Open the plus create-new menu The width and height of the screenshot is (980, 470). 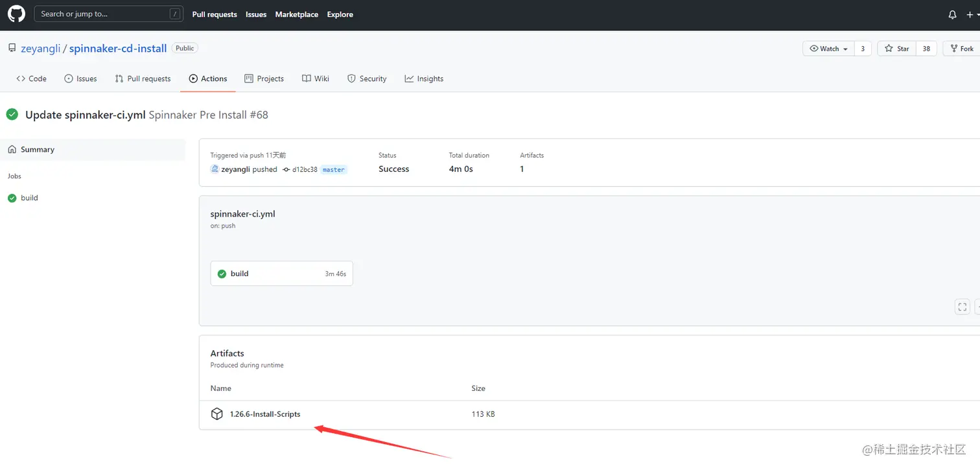[972, 14]
